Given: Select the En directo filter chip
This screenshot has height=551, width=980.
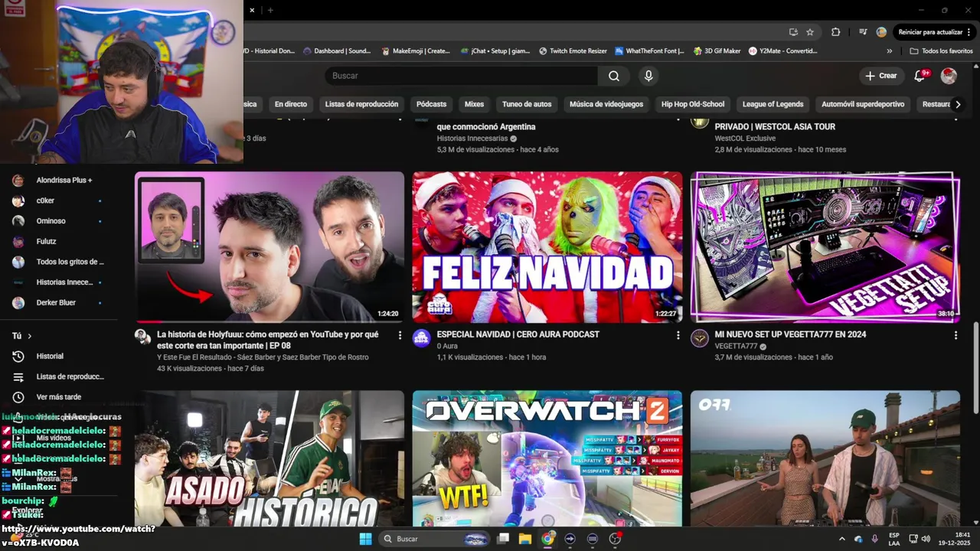Looking at the screenshot, I should point(291,104).
